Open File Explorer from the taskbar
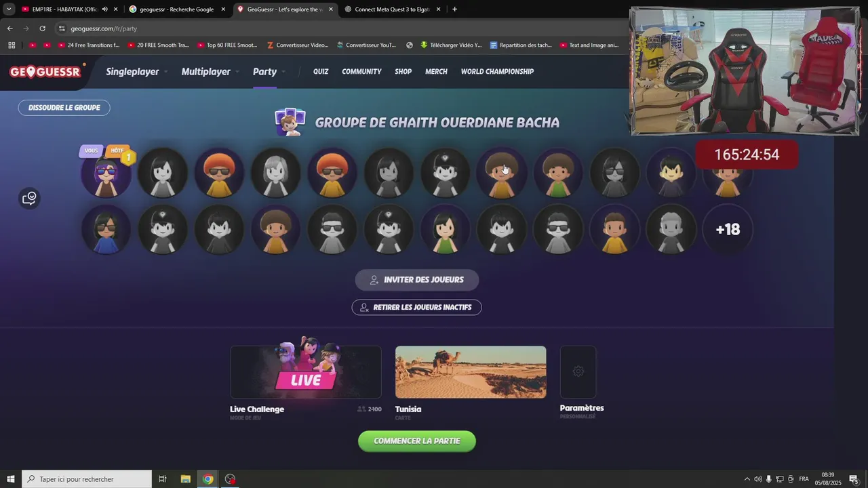This screenshot has height=488, width=868. (x=185, y=479)
